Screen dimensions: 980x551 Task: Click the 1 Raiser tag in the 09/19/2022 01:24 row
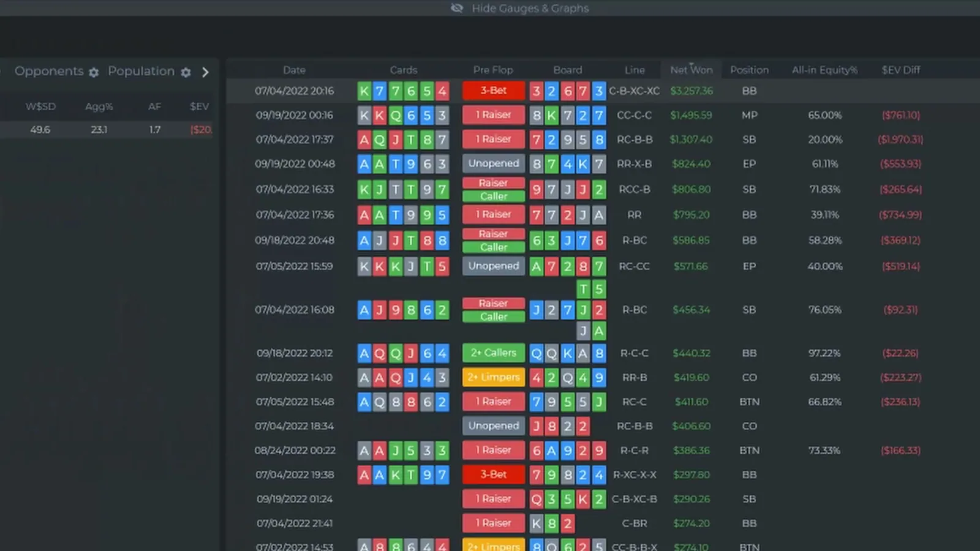click(494, 499)
